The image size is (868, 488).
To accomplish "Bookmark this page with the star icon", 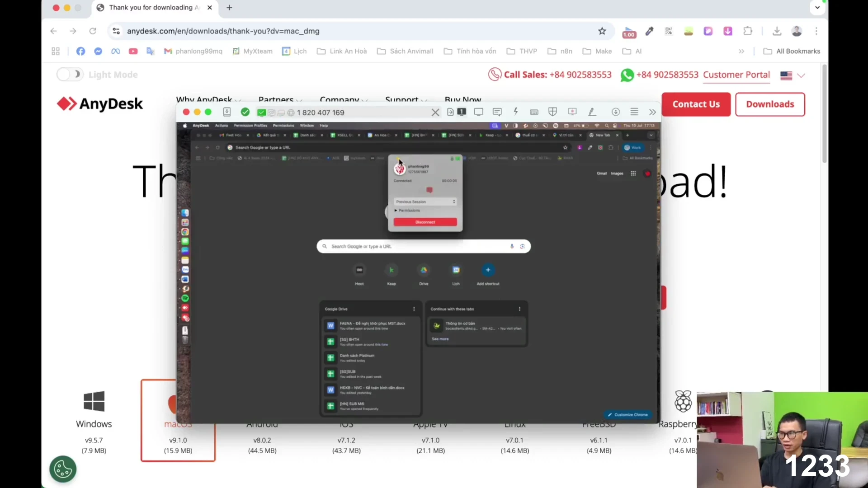I will click(x=602, y=31).
